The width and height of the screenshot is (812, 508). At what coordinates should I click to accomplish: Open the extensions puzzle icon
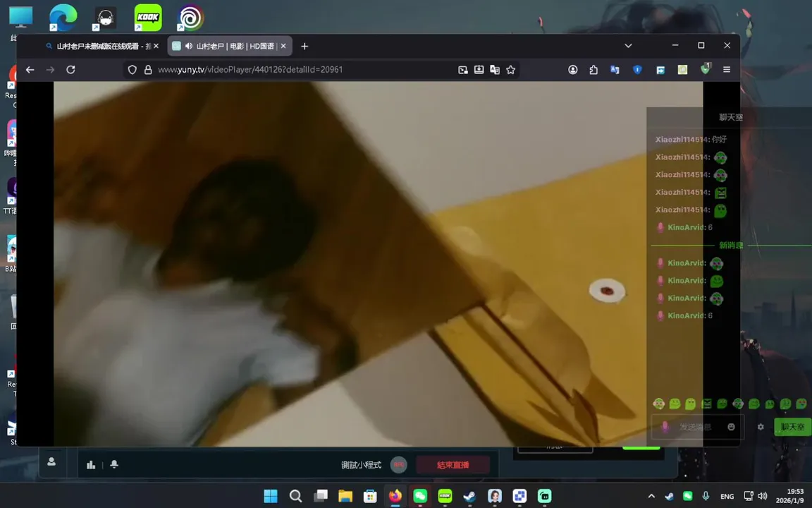pos(593,69)
